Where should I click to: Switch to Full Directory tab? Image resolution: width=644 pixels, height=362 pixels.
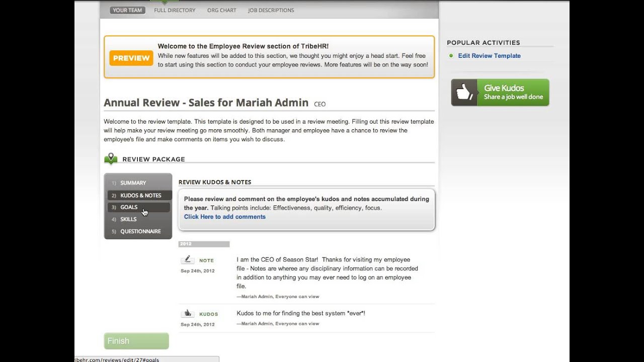click(x=175, y=10)
